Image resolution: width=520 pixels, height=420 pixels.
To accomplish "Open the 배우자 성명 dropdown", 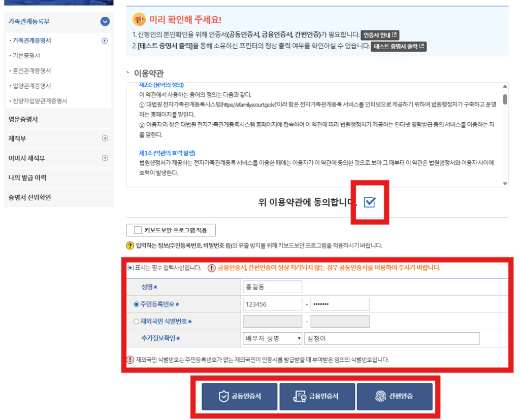I will tap(273, 338).
